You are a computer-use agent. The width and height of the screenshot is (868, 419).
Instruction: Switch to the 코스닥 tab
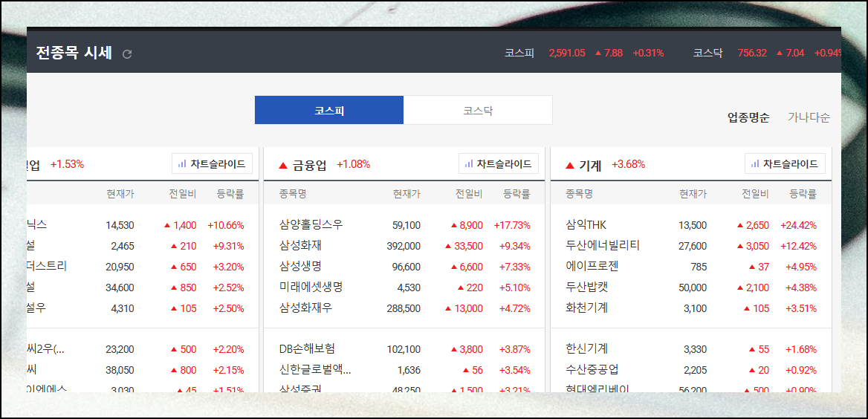point(478,110)
